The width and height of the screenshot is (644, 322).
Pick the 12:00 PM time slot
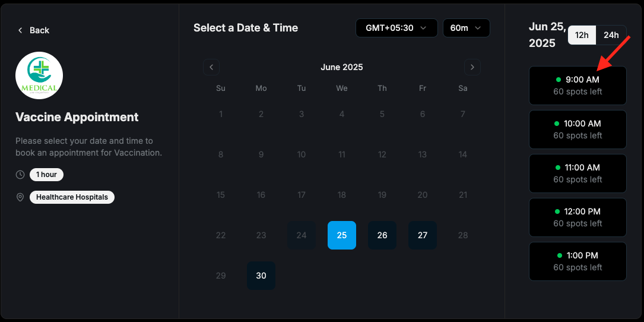click(x=578, y=217)
